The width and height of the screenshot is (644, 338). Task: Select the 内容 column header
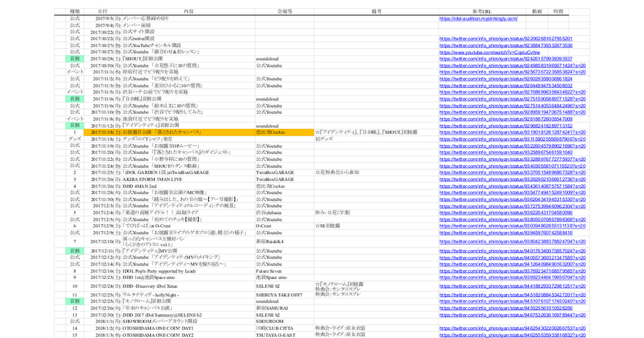pyautogui.click(x=188, y=11)
